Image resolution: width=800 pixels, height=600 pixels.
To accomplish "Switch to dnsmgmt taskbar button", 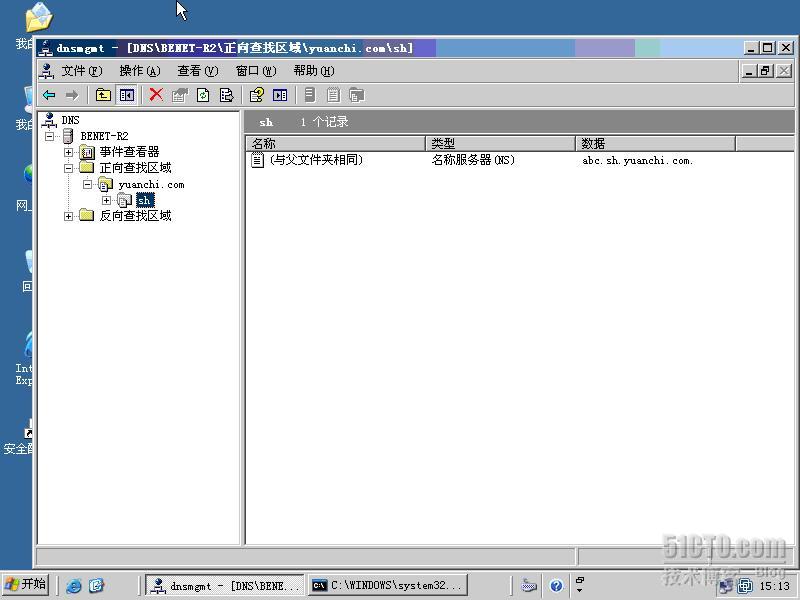I will [x=224, y=585].
